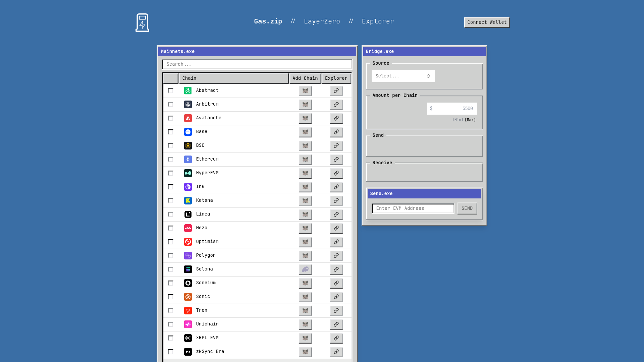644x362 pixels.
Task: Open the Gas.zip nav tab
Action: tap(268, 21)
